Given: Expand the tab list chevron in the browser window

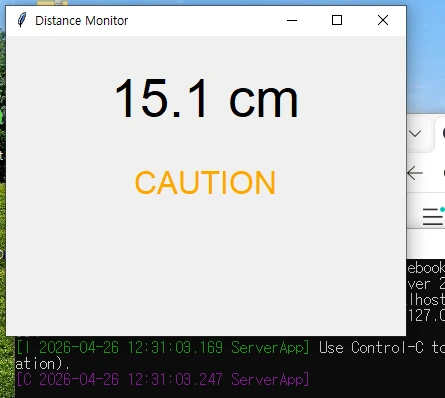Looking at the screenshot, I should click(x=415, y=134).
